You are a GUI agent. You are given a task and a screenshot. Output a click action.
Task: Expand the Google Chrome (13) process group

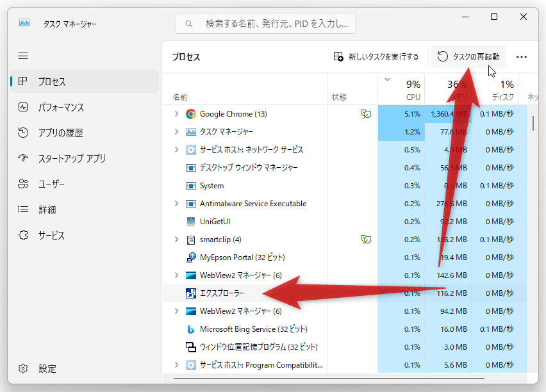point(176,114)
